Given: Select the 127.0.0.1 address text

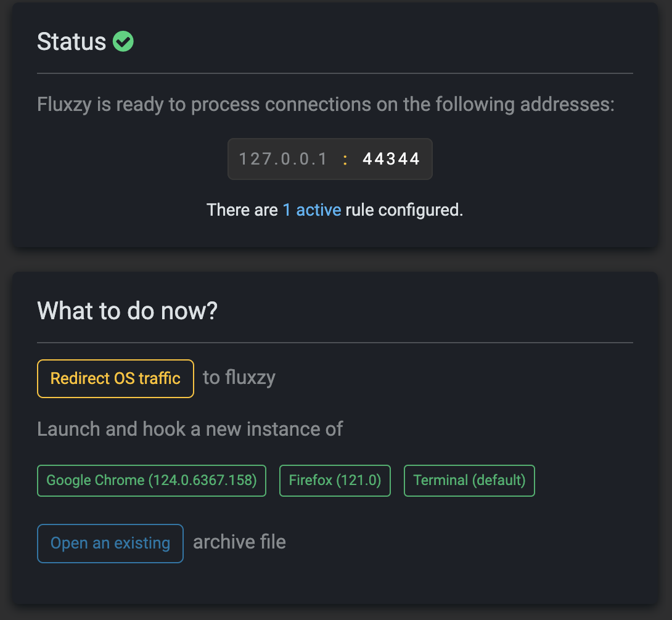Looking at the screenshot, I should [x=283, y=159].
